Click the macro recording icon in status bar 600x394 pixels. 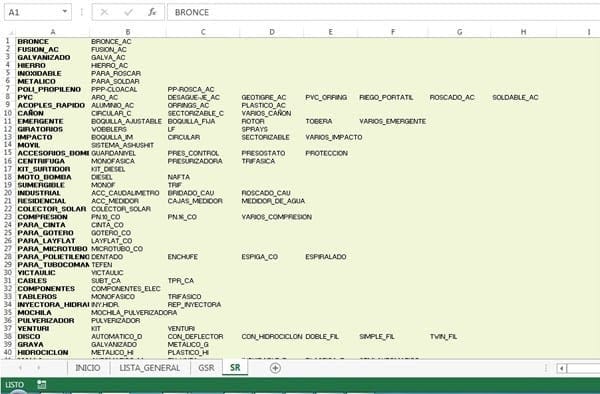click(41, 384)
